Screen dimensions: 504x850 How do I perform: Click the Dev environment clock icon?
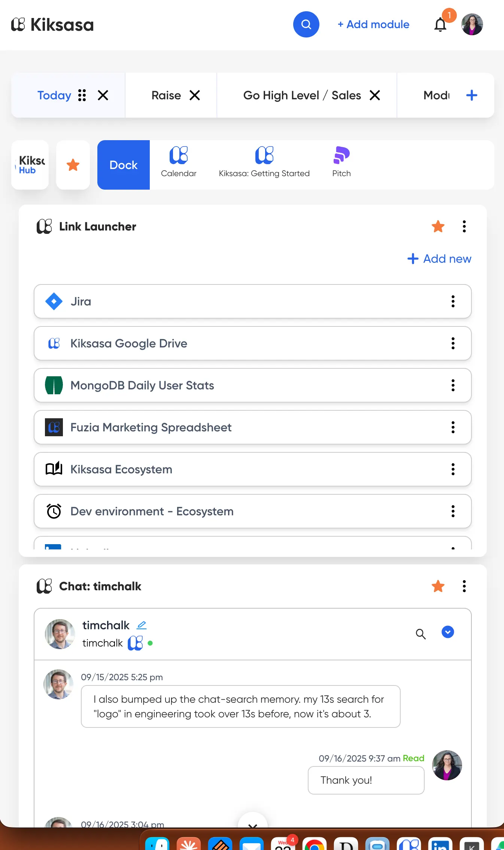(54, 511)
